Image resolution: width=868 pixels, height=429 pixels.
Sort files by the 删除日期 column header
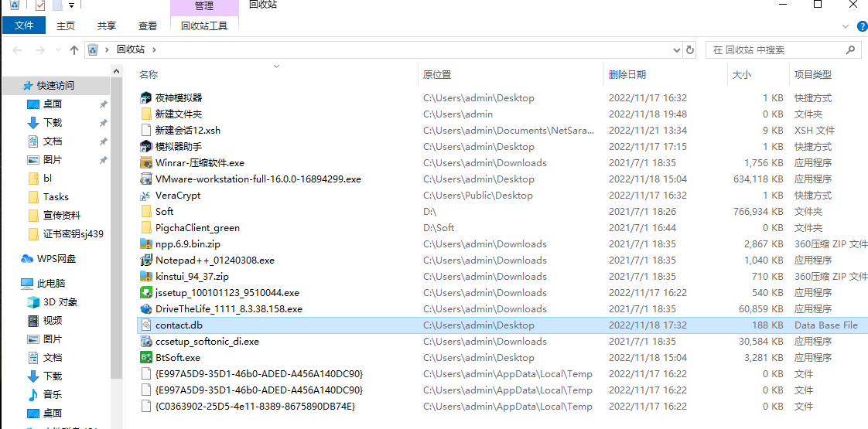(x=627, y=75)
